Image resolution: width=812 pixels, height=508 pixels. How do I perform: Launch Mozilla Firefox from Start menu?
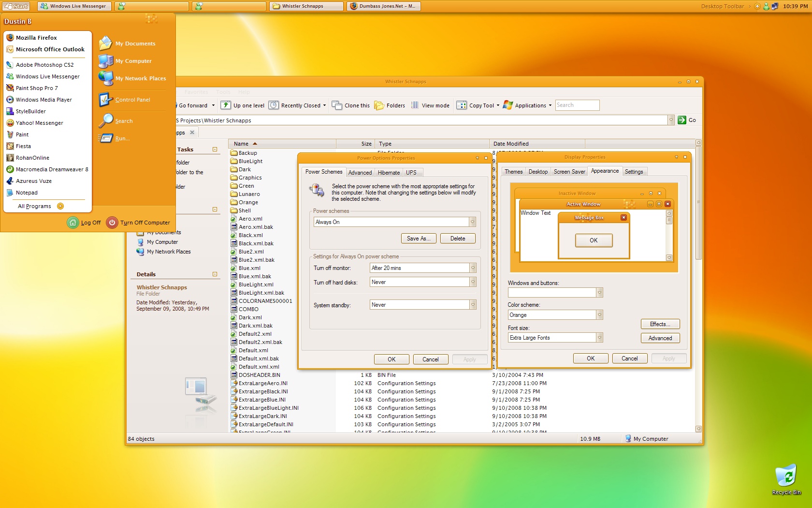click(36, 38)
